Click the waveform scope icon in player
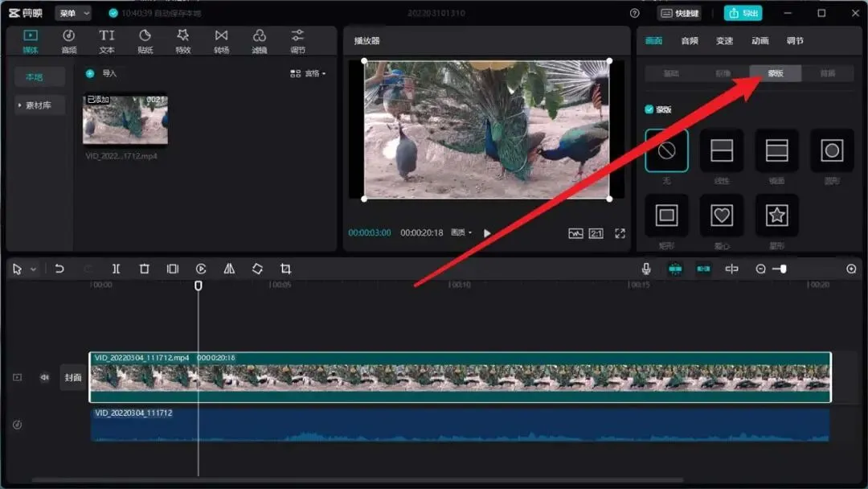 click(575, 233)
